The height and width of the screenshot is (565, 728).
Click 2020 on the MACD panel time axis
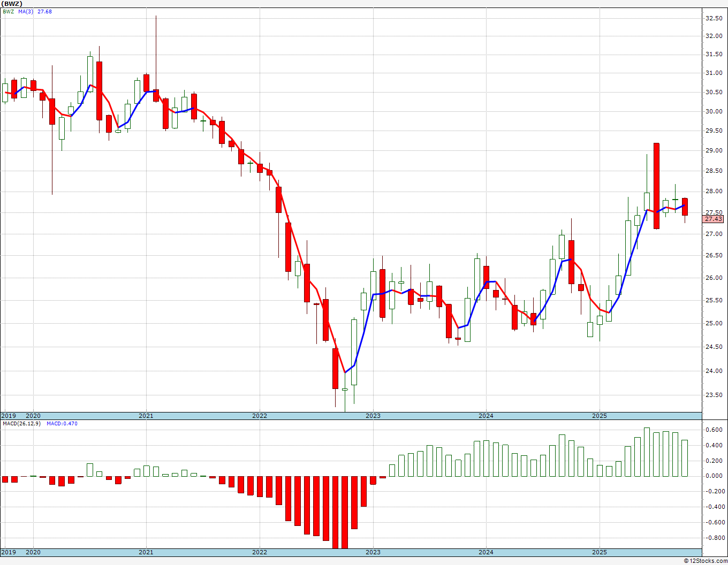click(33, 552)
